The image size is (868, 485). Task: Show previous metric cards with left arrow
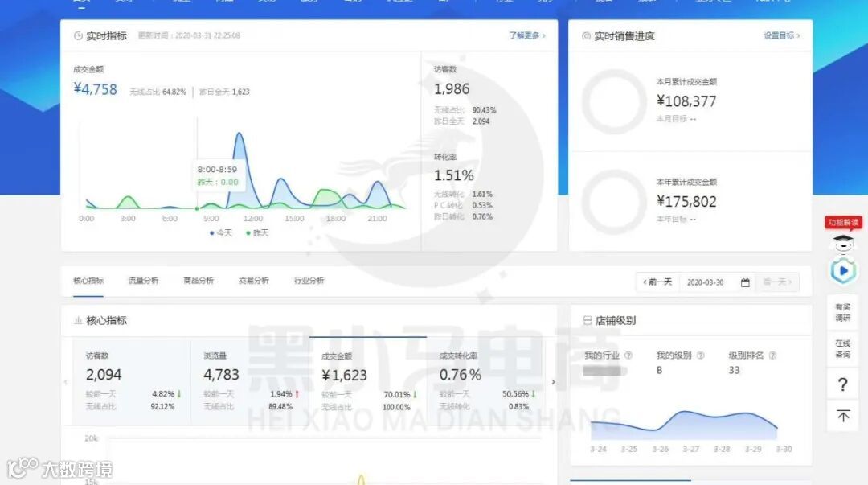click(66, 382)
